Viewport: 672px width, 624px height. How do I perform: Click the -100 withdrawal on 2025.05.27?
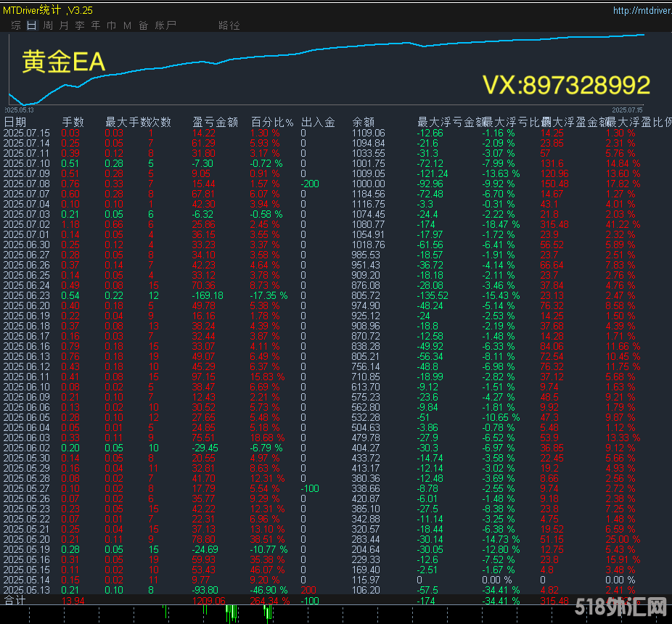[310, 488]
